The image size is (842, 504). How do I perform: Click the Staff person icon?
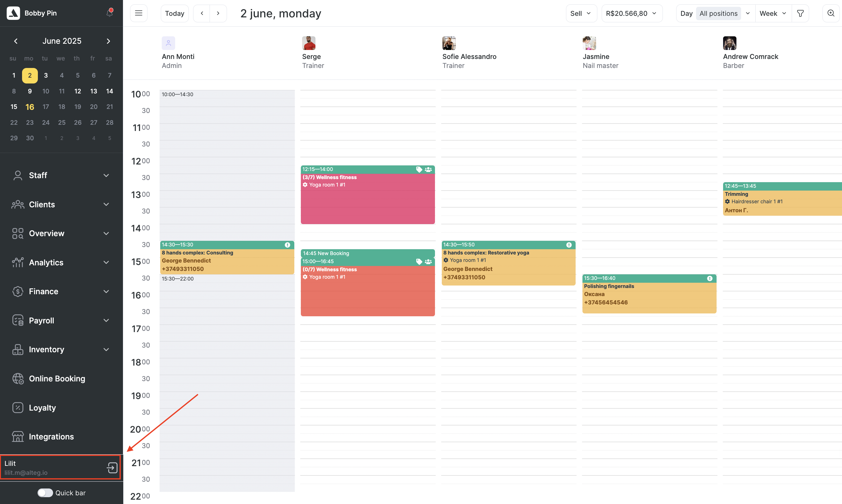click(x=18, y=175)
